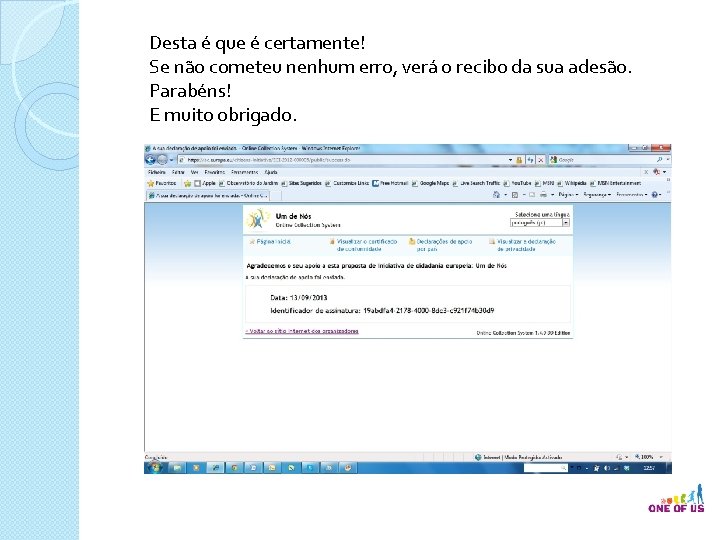Click into the address bar URL field
The height and width of the screenshot is (540, 720).
[x=342, y=160]
